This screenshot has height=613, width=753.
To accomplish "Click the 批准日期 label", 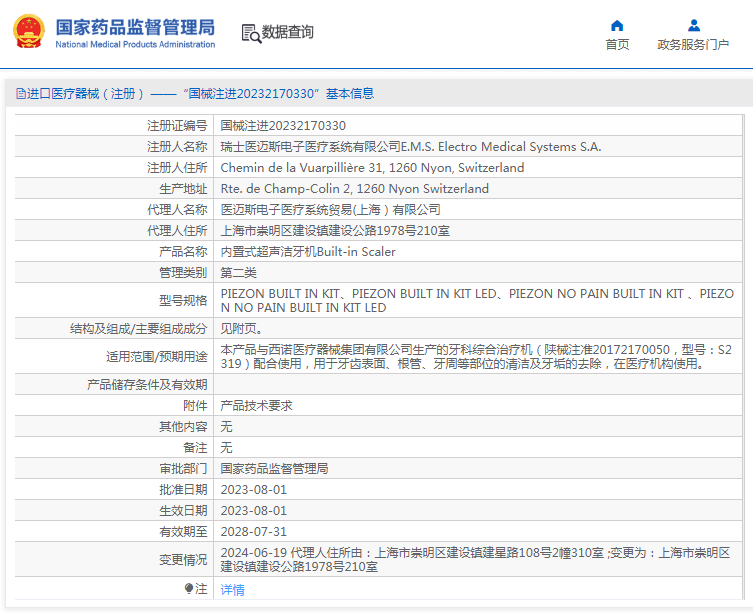I will pyautogui.click(x=183, y=490).
